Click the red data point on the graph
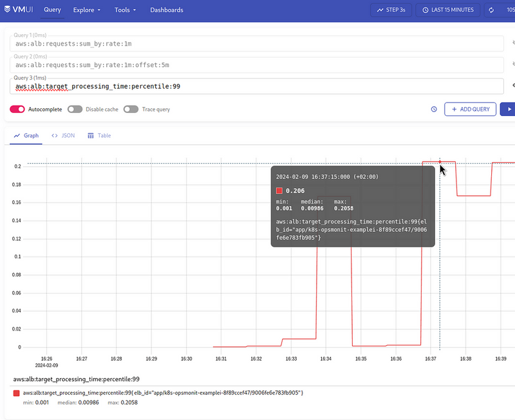 pos(440,162)
